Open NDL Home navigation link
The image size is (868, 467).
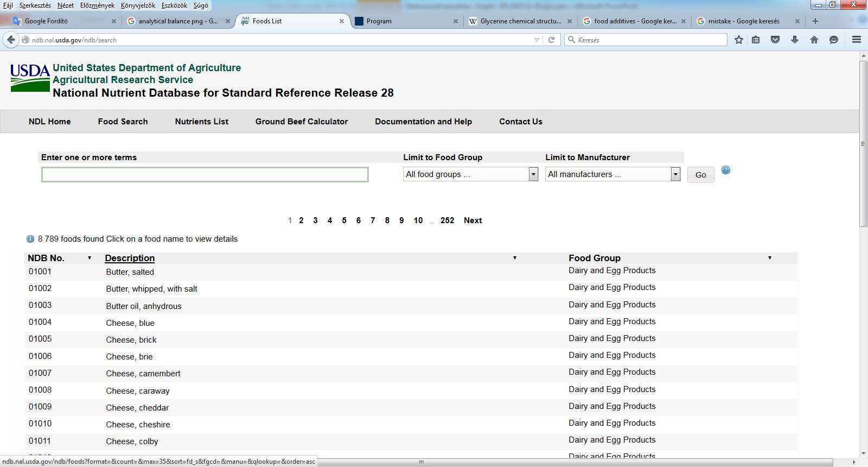pyautogui.click(x=50, y=122)
